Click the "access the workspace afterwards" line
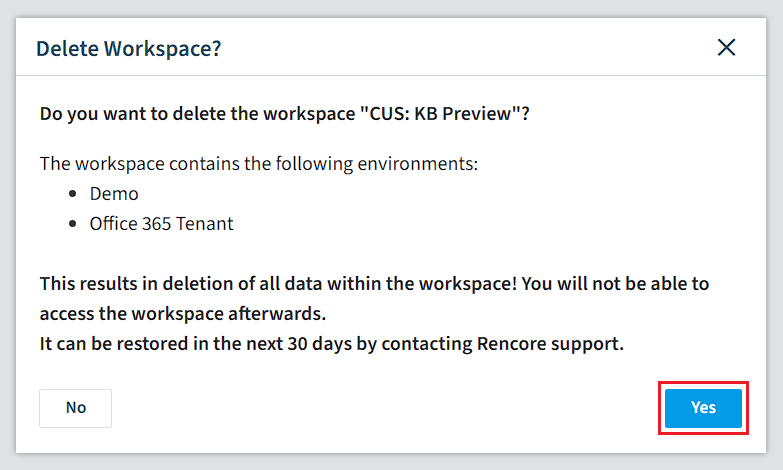Image resolution: width=783 pixels, height=470 pixels. point(183,314)
